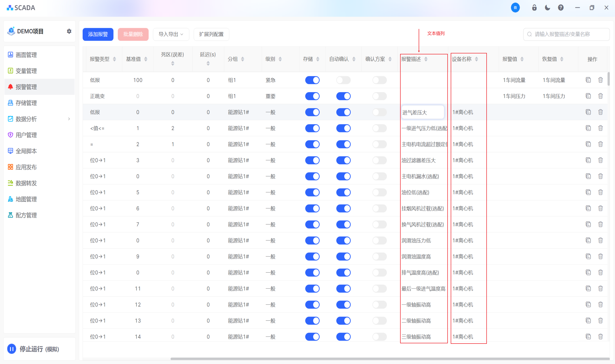This screenshot has height=364, width=615.
Task: Copy the 正跳变 alarm row
Action: click(588, 96)
